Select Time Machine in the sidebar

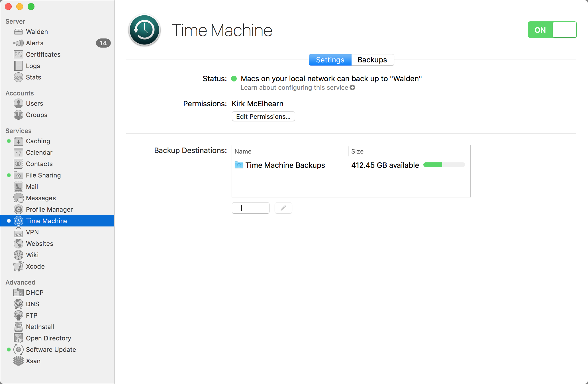[57, 221]
